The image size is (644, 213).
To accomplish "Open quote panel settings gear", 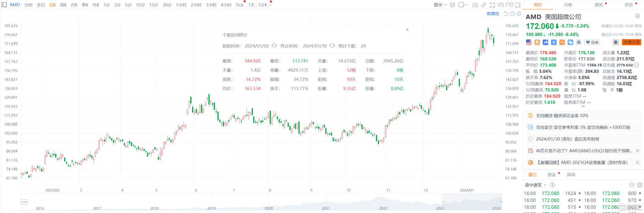I will click(x=637, y=16).
